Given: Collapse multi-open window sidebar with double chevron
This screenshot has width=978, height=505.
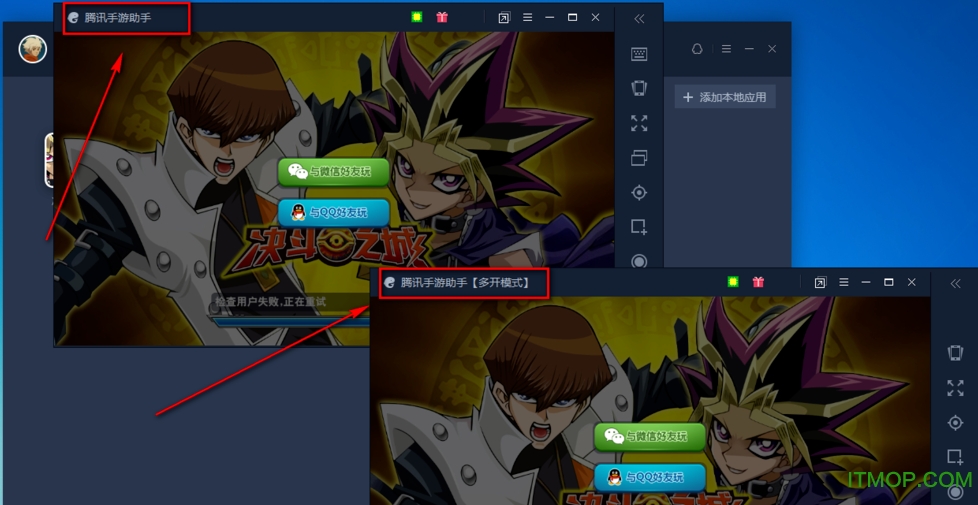Looking at the screenshot, I should pos(956,284).
